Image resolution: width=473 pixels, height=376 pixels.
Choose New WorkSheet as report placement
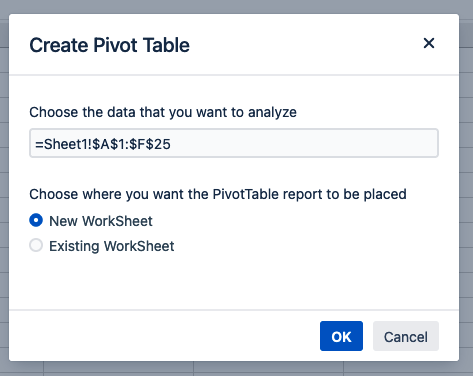(x=36, y=220)
